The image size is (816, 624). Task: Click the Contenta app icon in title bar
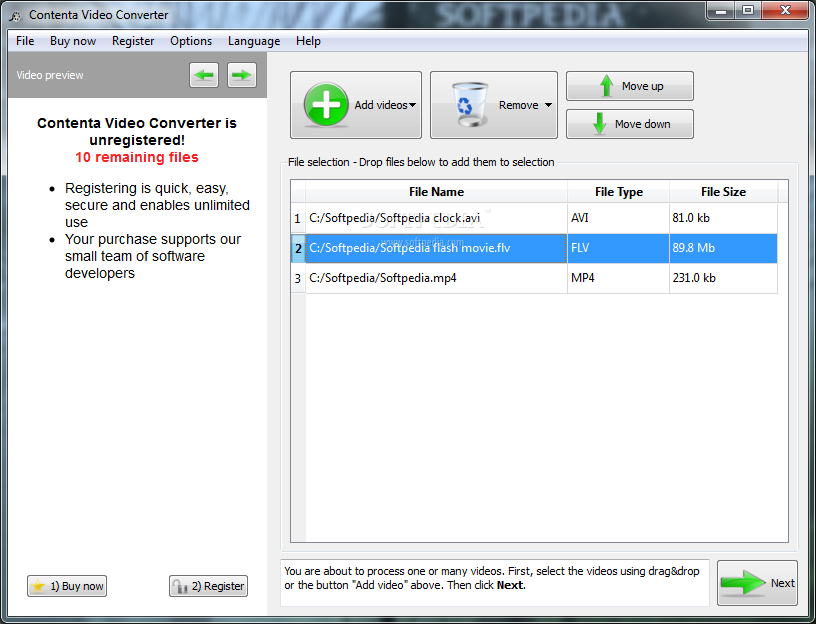(15, 15)
